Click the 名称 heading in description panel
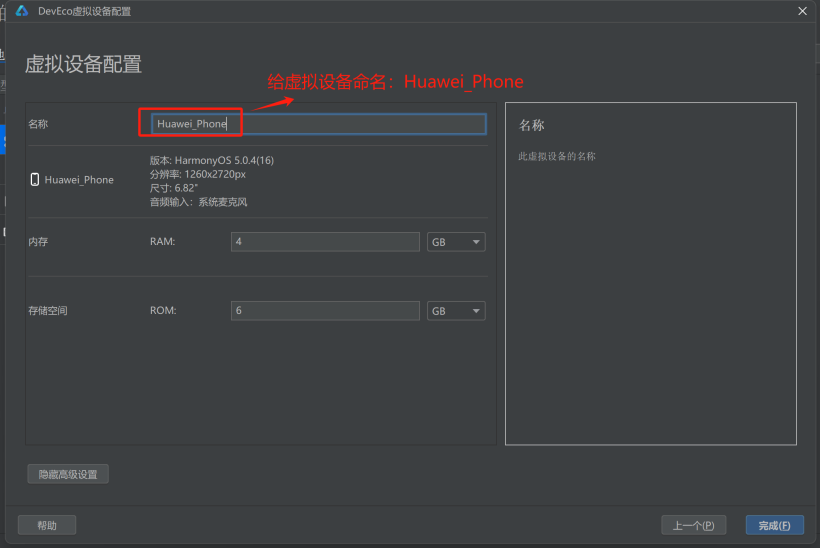The width and height of the screenshot is (820, 548). point(531,126)
